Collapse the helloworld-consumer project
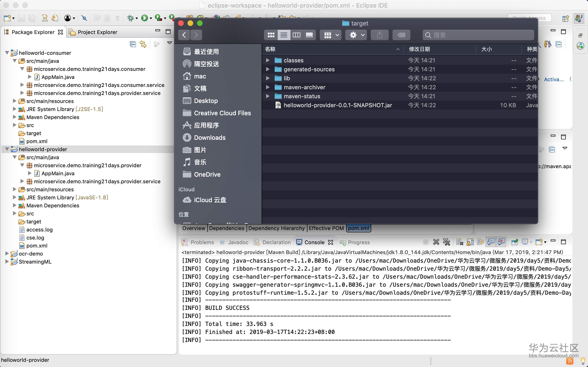 pos(7,53)
